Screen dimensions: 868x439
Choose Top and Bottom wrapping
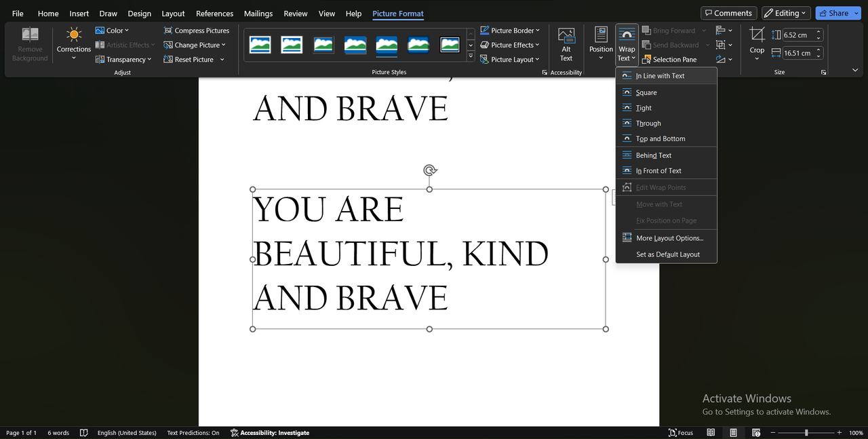pyautogui.click(x=667, y=138)
